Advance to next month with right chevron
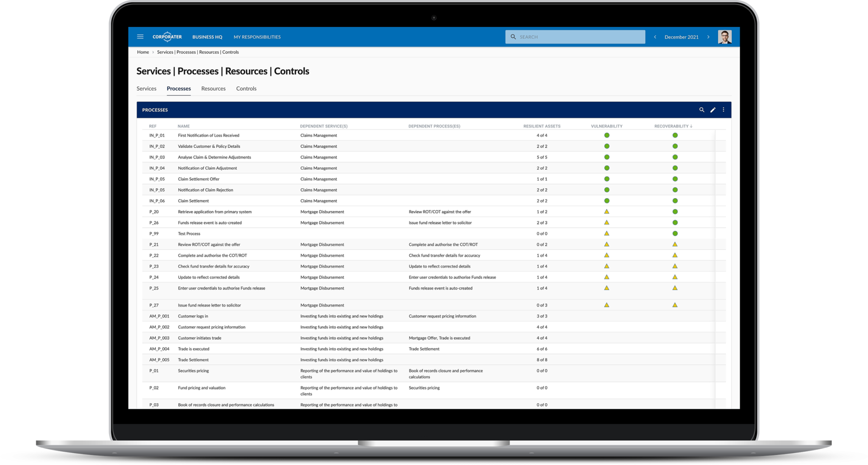868x465 pixels. (x=708, y=37)
